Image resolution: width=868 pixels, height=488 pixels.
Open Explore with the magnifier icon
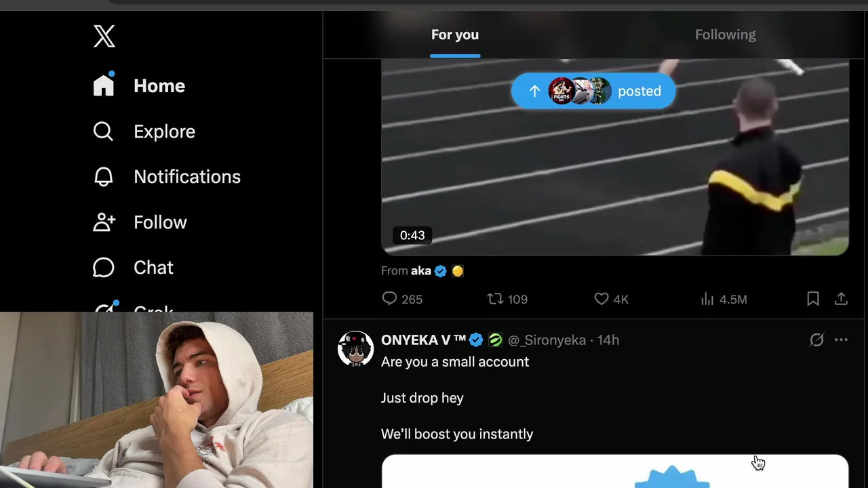coord(103,131)
